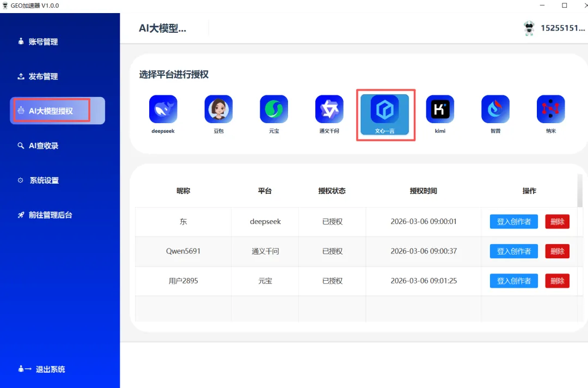The width and height of the screenshot is (588, 388).
Task: Maximize the GEO加速器 window
Action: (565, 5)
